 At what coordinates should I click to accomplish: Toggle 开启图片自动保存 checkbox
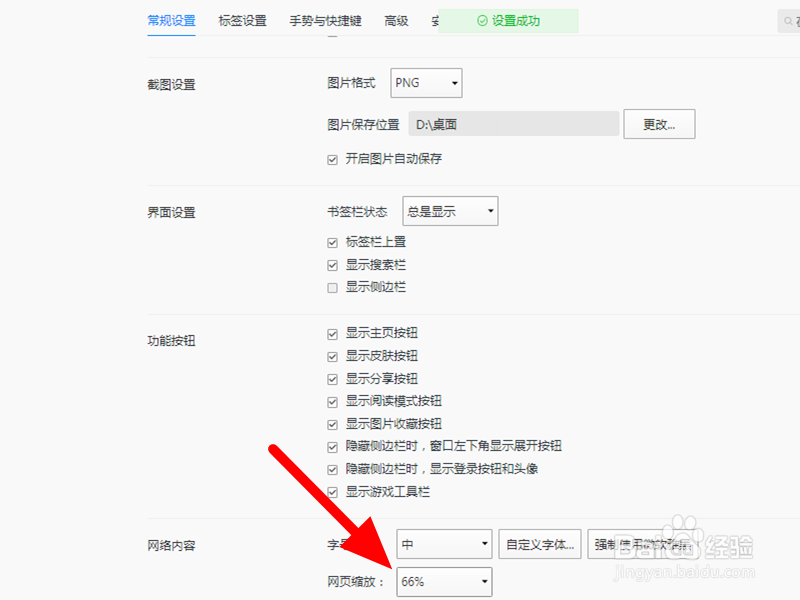332,159
